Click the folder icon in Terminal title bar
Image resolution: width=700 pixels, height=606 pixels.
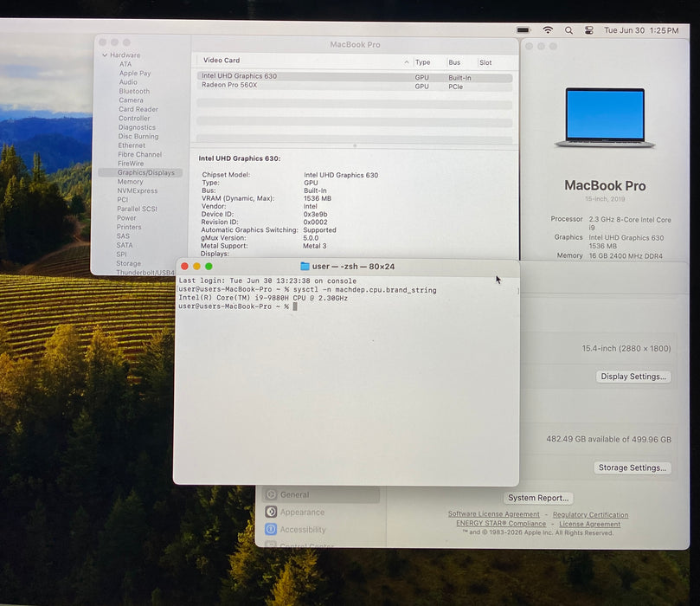(305, 266)
